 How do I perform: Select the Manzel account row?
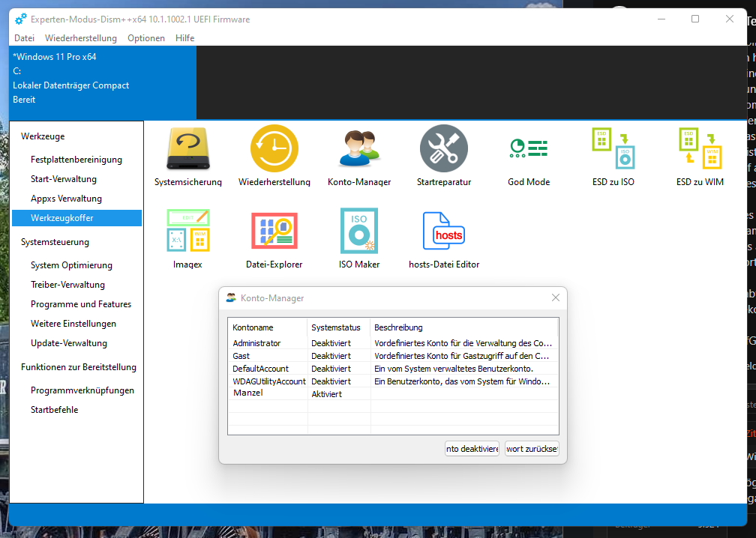coord(393,393)
